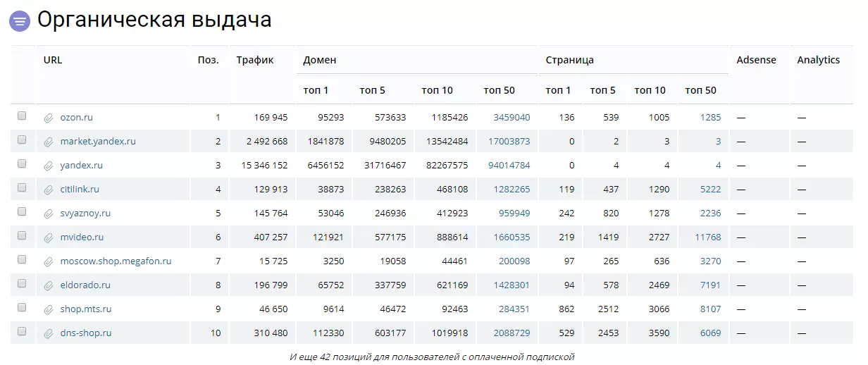Click the Домен group header
The image size is (868, 365).
[x=320, y=60]
